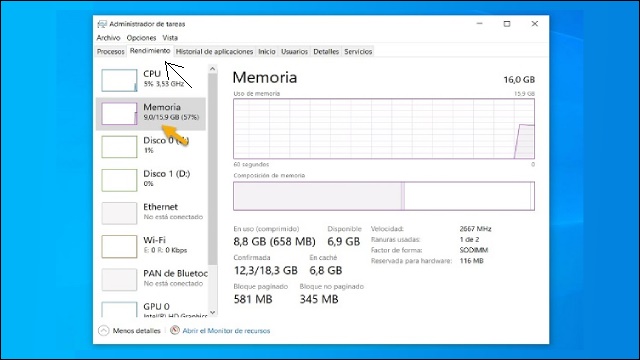Screen dimensions: 640x360
Task: Select the Rendimiento tab
Action: coord(150,51)
